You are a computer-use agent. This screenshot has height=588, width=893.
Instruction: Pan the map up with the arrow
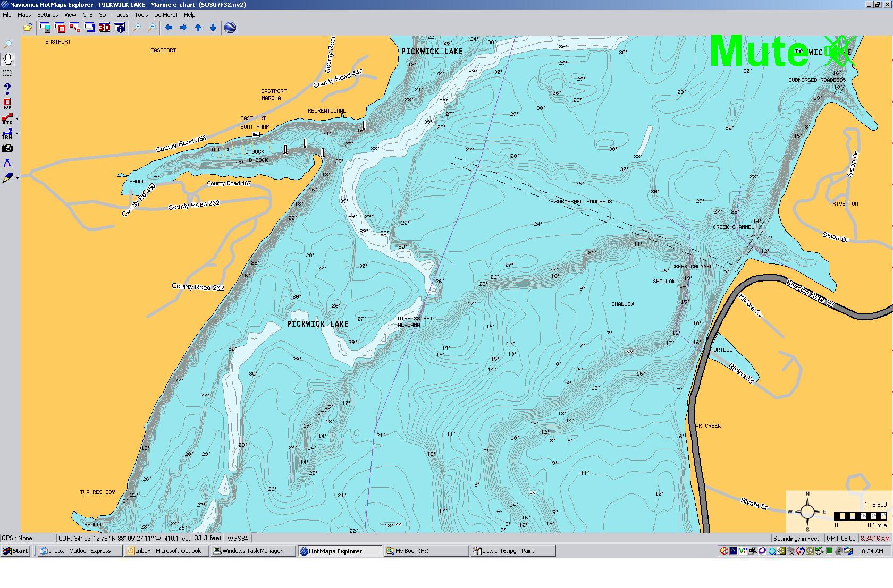[198, 28]
